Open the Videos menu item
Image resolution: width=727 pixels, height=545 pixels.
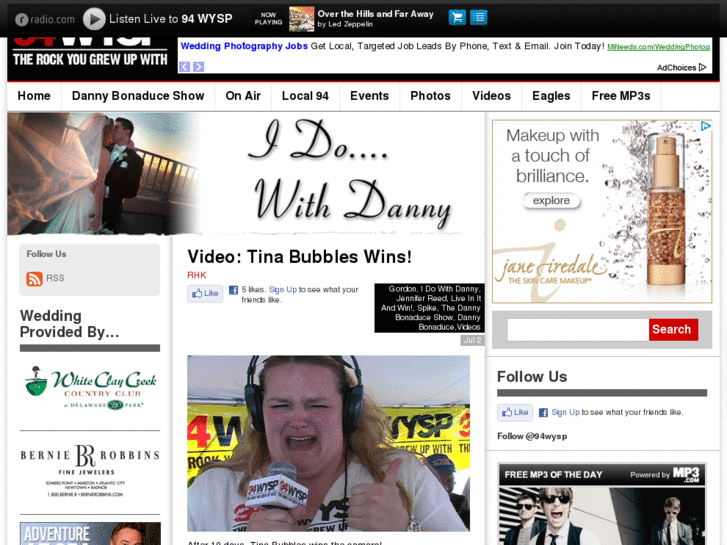coord(491,96)
